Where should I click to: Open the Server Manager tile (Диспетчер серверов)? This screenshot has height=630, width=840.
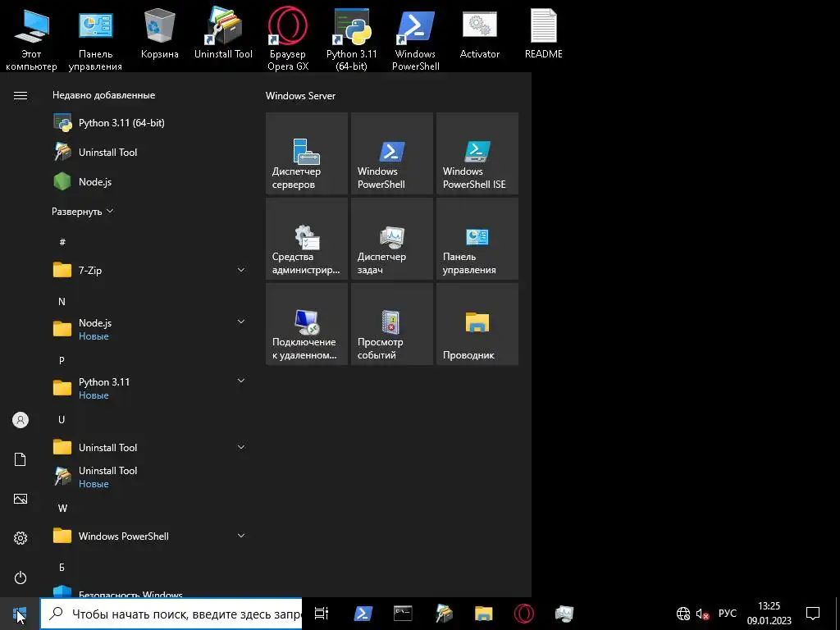pyautogui.click(x=307, y=153)
